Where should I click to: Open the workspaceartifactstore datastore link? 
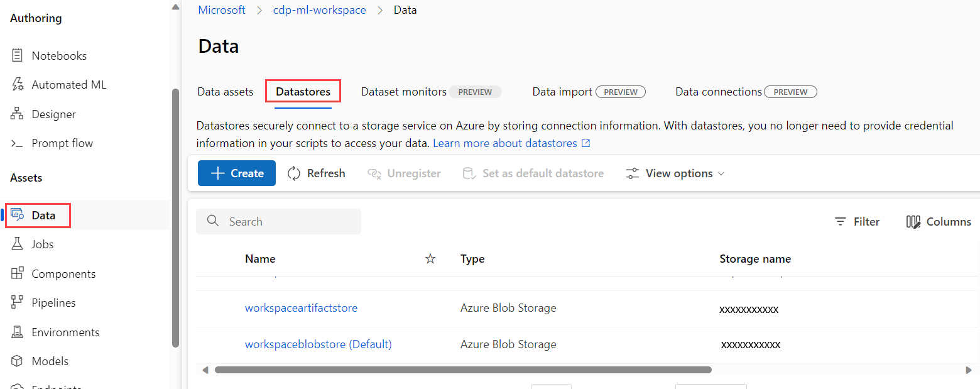tap(301, 308)
